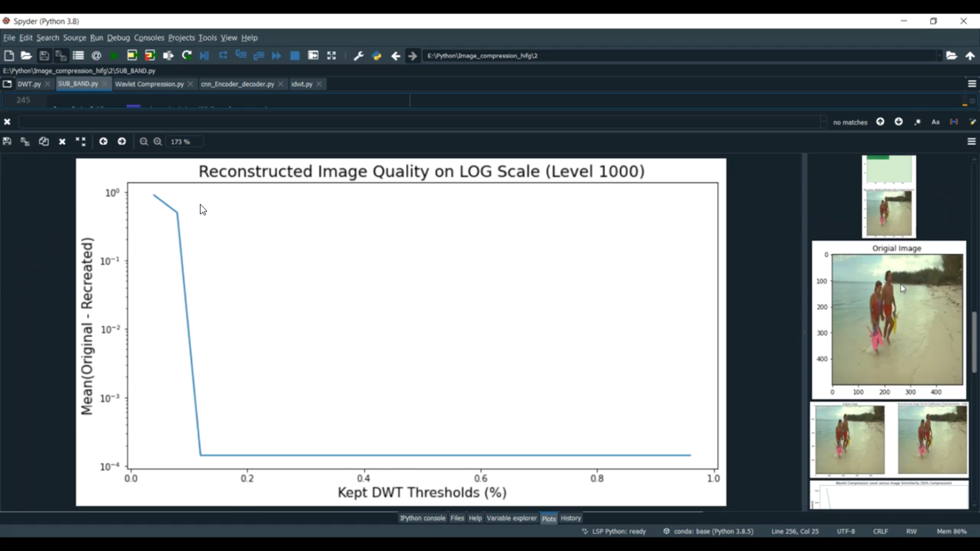Save all open files

(61, 56)
